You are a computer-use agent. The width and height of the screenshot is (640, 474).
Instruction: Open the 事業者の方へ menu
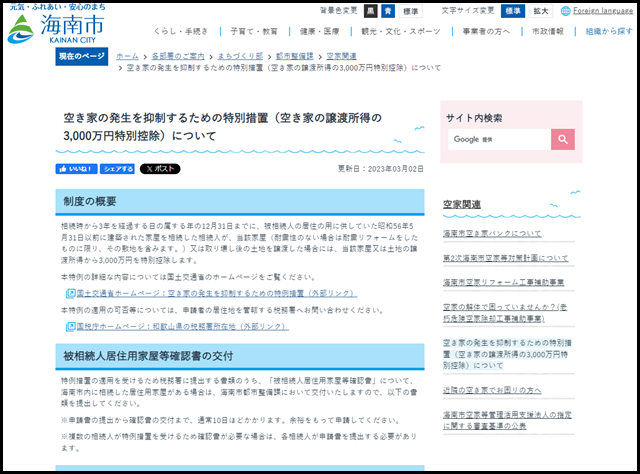486,31
